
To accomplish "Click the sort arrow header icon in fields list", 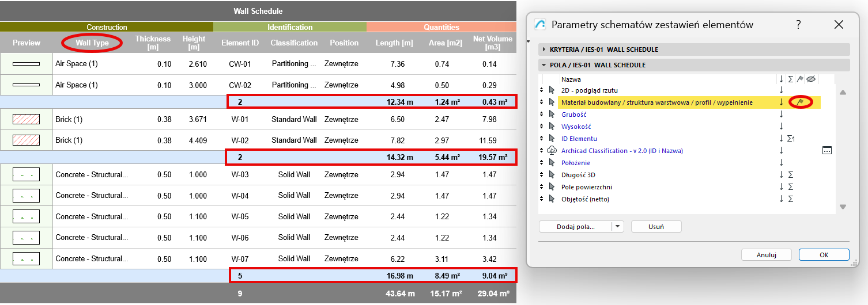I will pyautogui.click(x=782, y=79).
